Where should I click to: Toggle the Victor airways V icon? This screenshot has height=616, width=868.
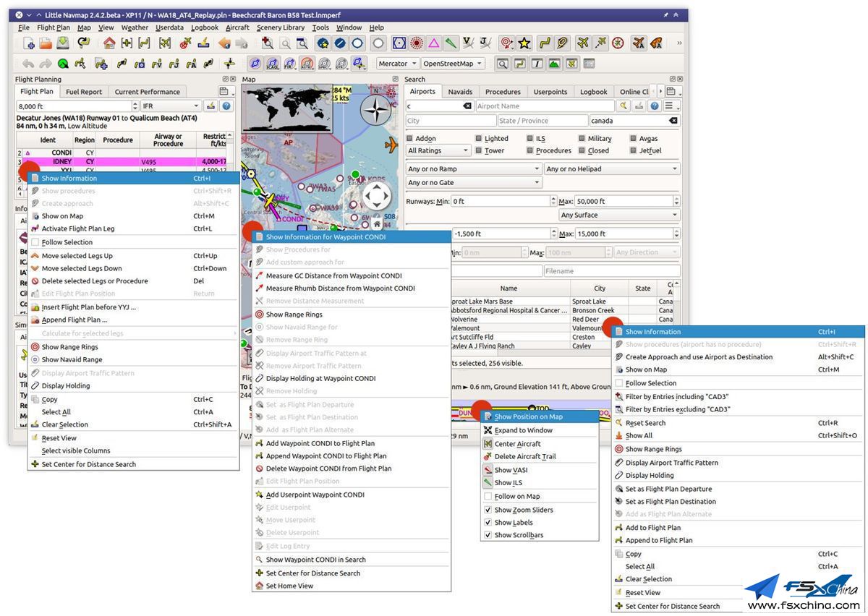click(469, 43)
